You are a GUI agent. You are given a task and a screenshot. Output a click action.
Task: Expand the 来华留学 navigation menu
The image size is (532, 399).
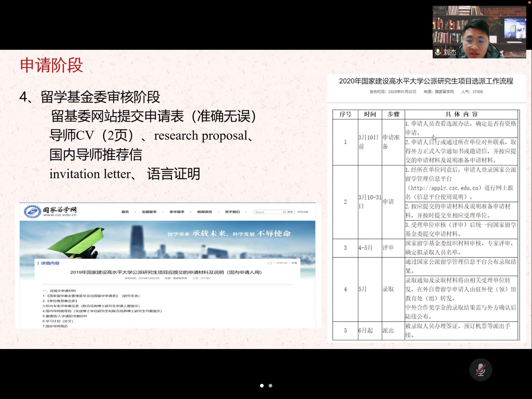pyautogui.click(x=177, y=212)
